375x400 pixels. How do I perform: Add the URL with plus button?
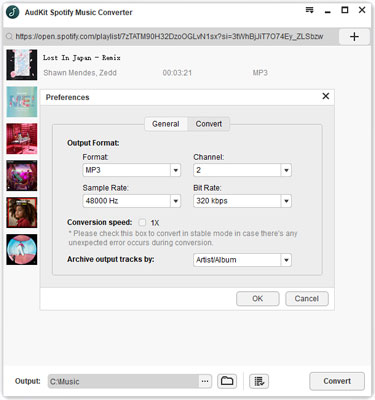click(x=354, y=36)
